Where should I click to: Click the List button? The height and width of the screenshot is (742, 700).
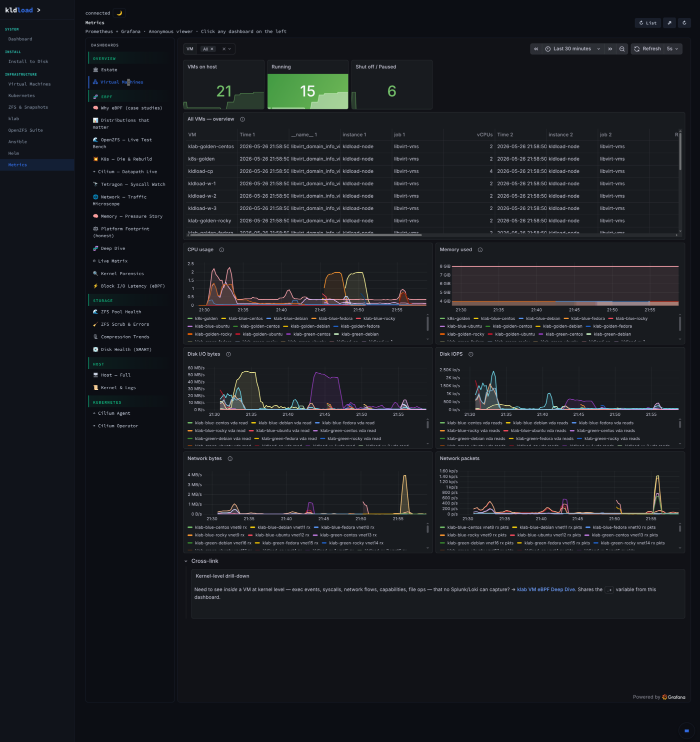pyautogui.click(x=648, y=23)
